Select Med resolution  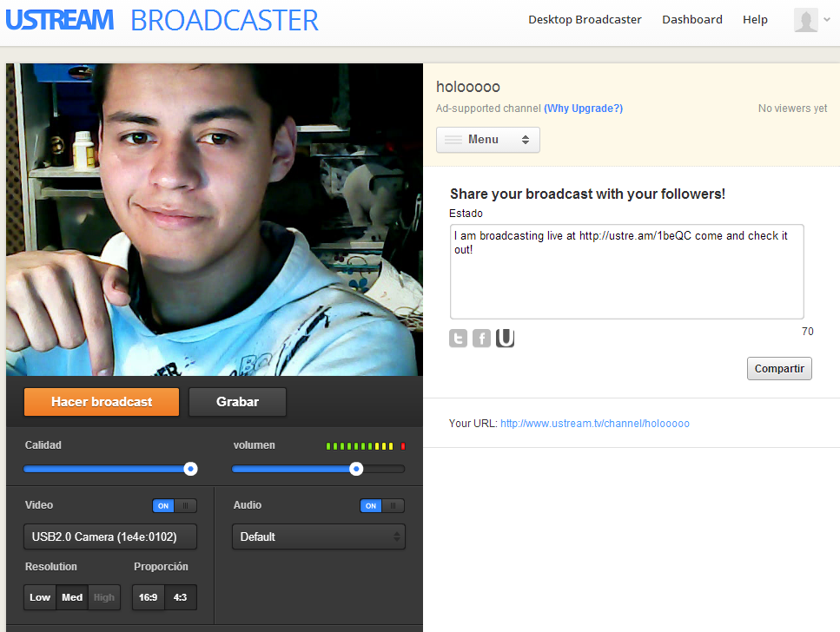coord(72,597)
